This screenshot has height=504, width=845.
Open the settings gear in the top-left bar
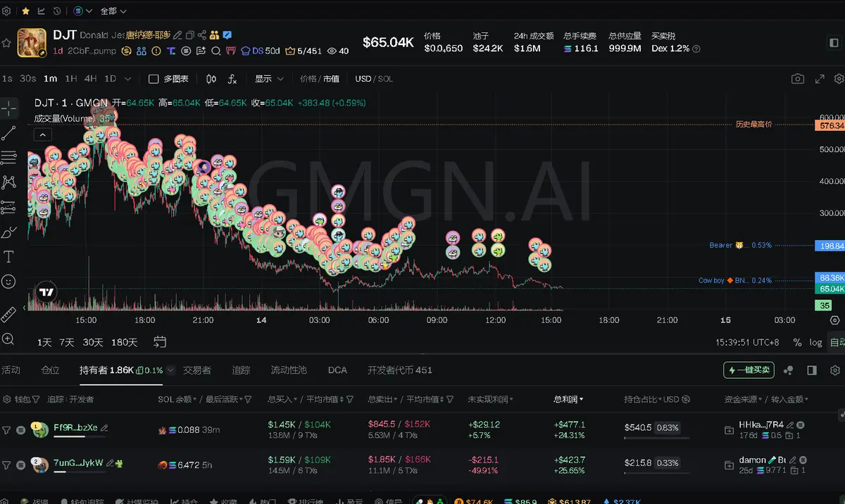tap(6, 11)
